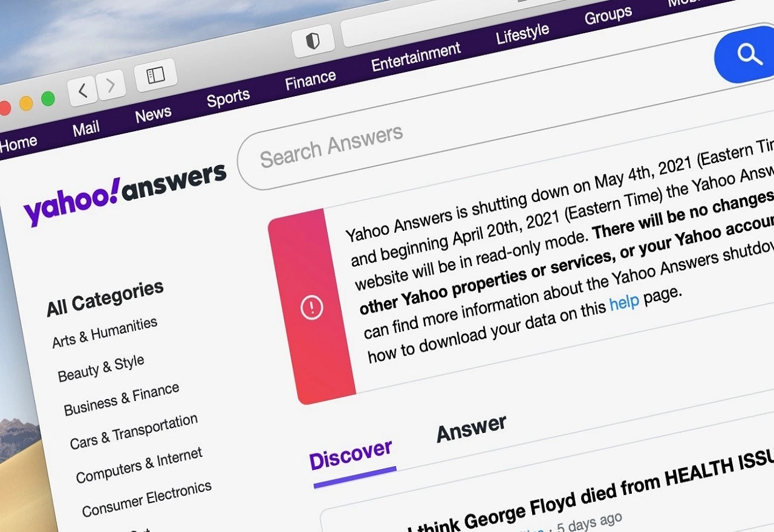The width and height of the screenshot is (774, 532).
Task: Open the Consumer Electronics category
Action: (147, 499)
